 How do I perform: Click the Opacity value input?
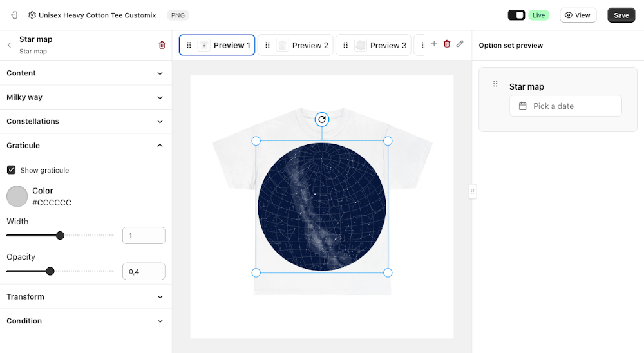coord(144,271)
